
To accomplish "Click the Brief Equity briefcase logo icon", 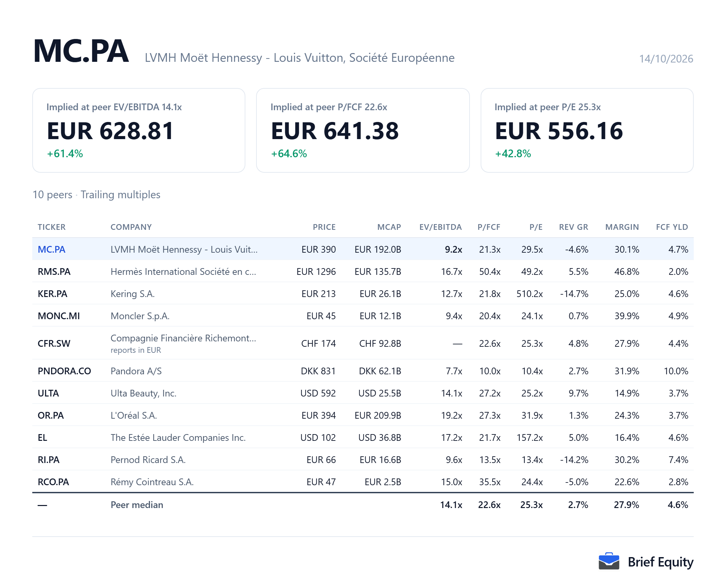I will 608,561.
